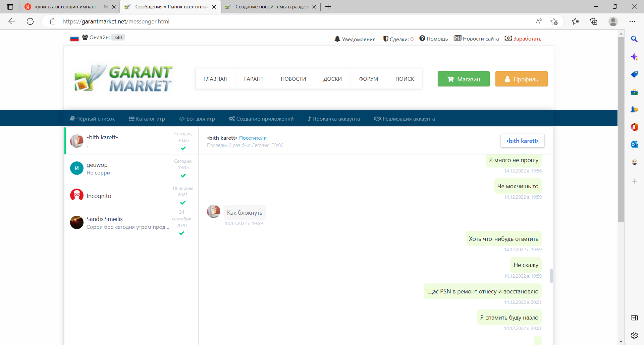Open the Favorites list icon
The height and width of the screenshot is (345, 644).
click(575, 21)
